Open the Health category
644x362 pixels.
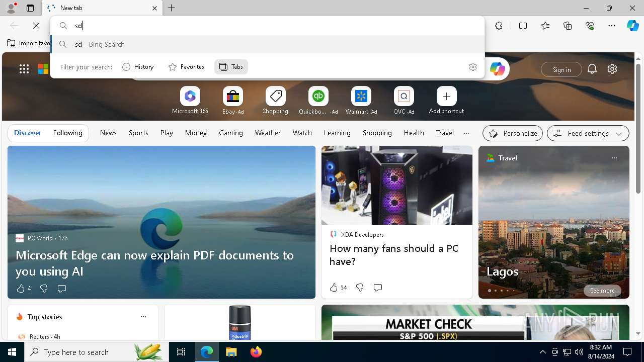tap(414, 133)
